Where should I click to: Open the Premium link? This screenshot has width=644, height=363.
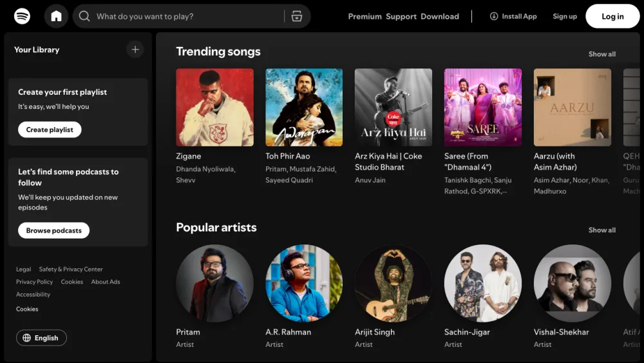pyautogui.click(x=365, y=17)
